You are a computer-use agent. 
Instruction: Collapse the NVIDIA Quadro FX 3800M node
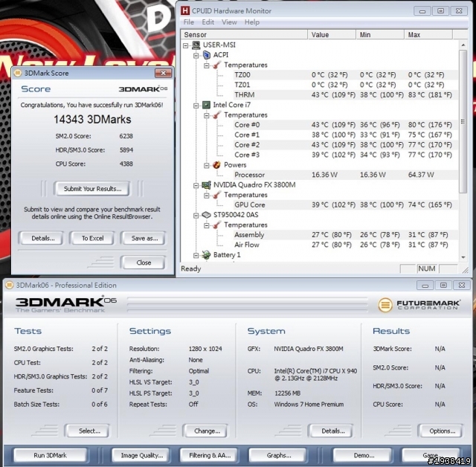click(x=196, y=185)
